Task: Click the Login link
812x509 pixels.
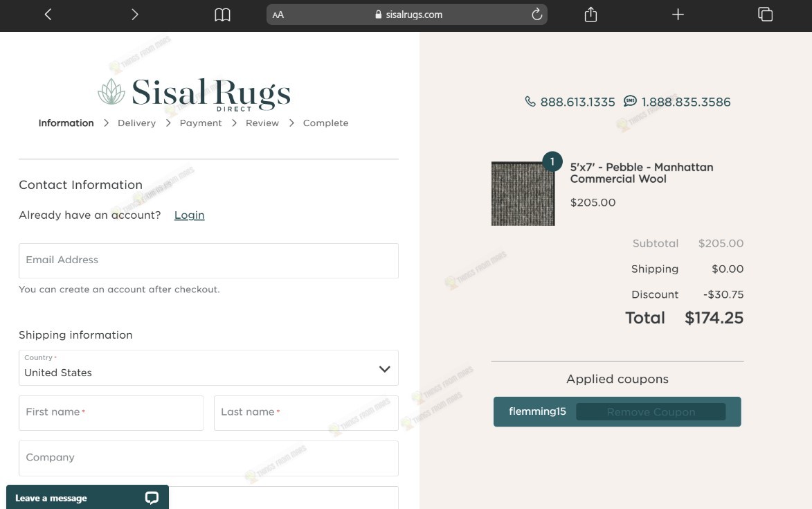Action: point(189,215)
